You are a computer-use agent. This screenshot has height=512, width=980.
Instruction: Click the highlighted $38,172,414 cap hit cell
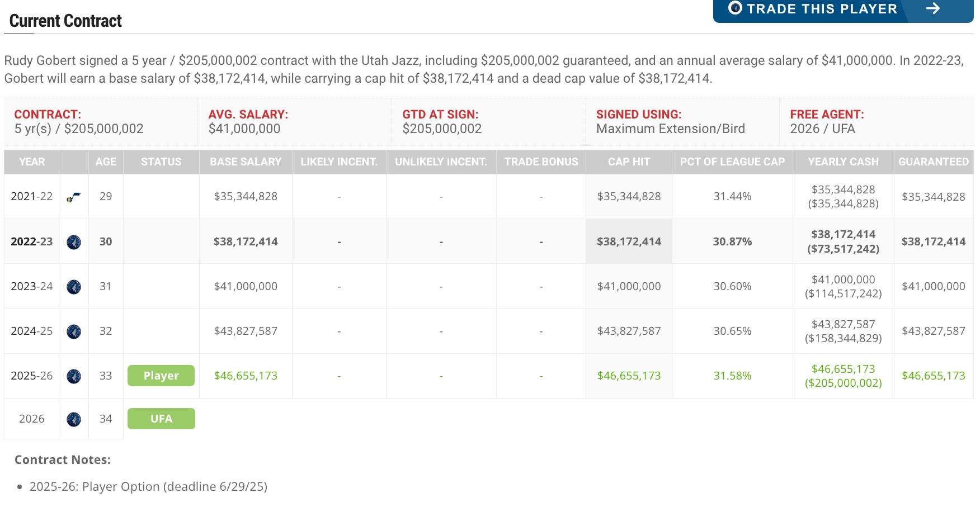click(629, 241)
